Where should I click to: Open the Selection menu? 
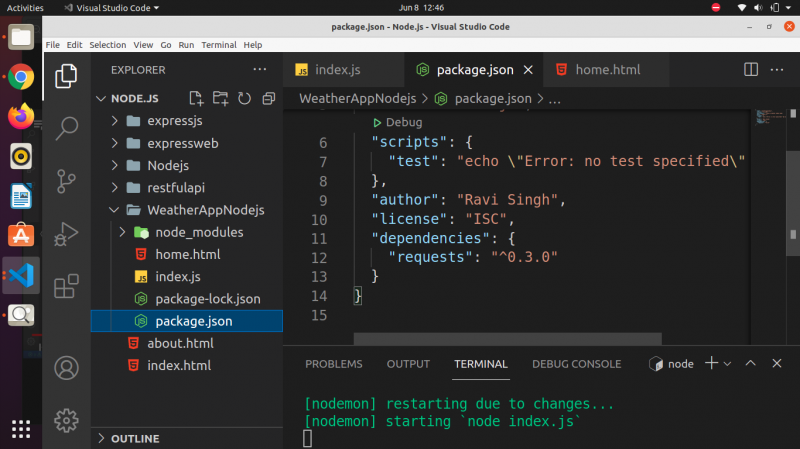(108, 45)
